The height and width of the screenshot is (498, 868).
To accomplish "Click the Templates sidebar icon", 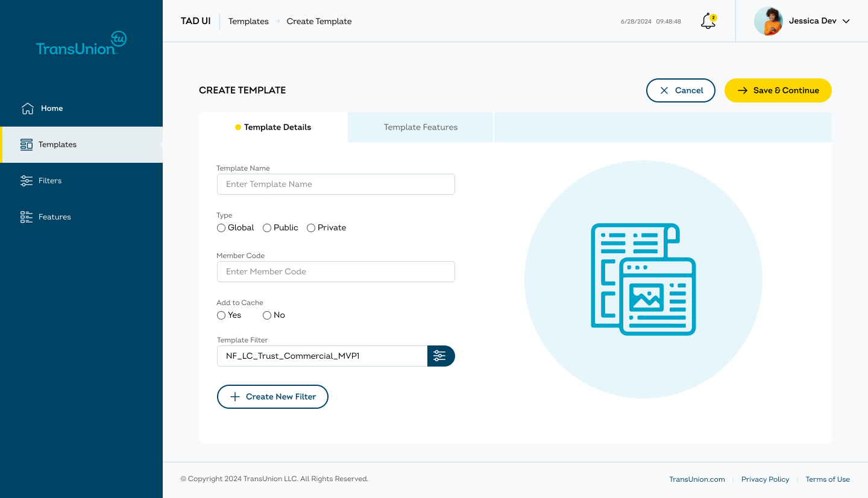I will [27, 145].
